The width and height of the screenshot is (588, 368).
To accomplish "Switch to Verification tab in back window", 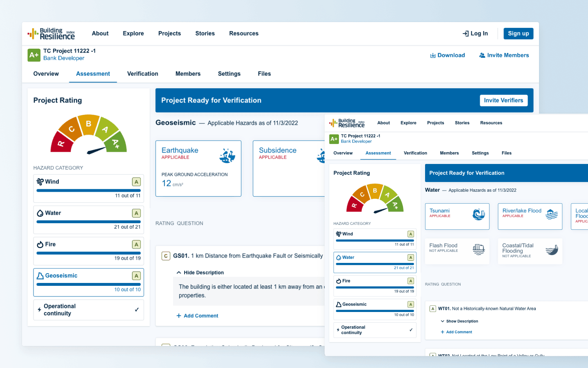I will tap(143, 74).
